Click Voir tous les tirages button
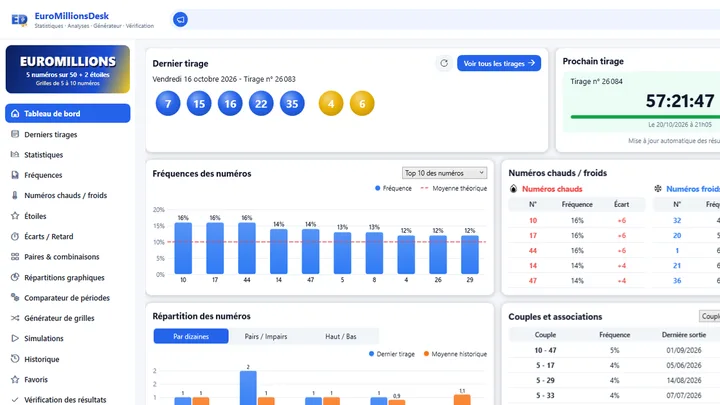 [499, 63]
